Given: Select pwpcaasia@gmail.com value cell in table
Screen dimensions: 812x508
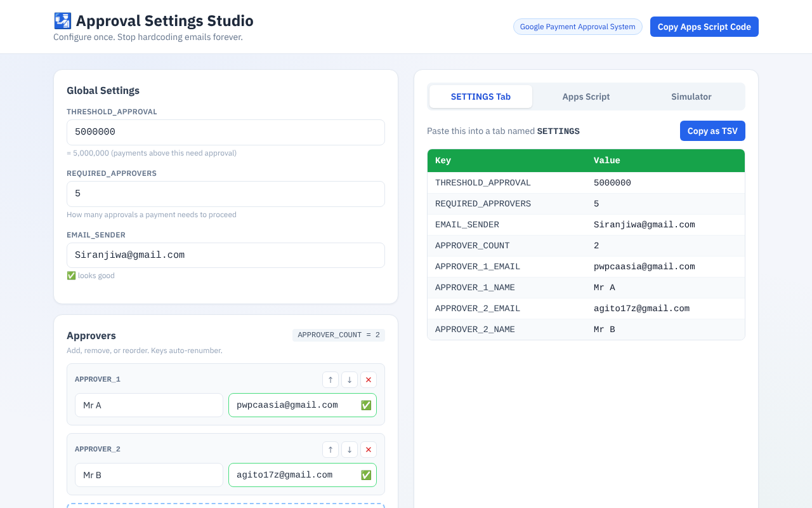Looking at the screenshot, I should [665, 267].
